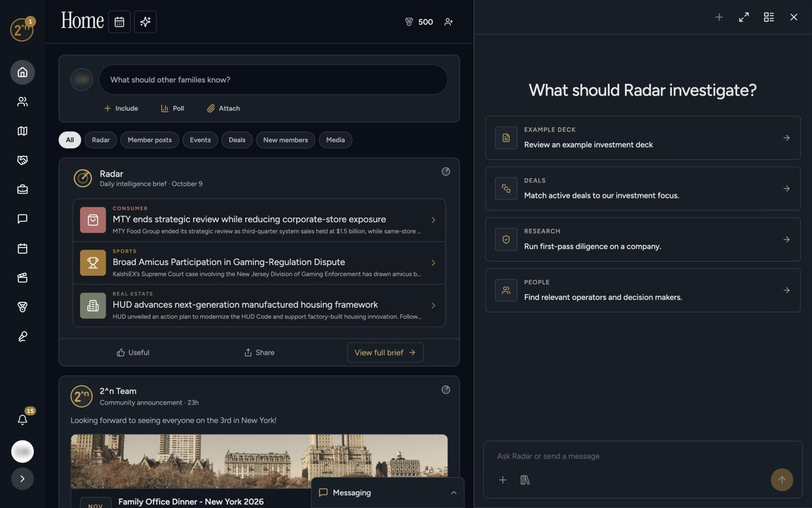Open the Broad Amicus Participation story
Viewport: 812px width, 508px height.
pyautogui.click(x=259, y=263)
